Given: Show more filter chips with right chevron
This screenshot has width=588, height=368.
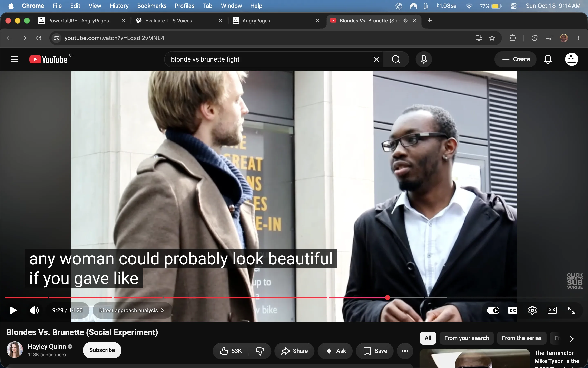Looking at the screenshot, I should tap(571, 338).
